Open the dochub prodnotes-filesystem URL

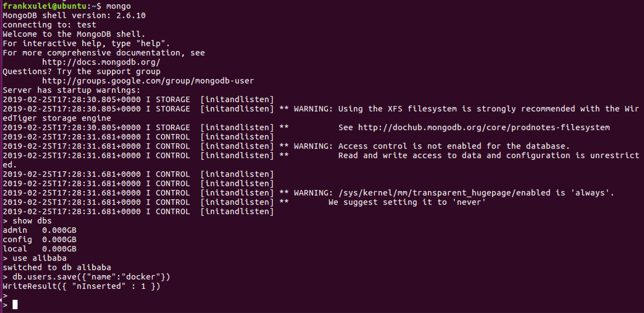[484, 128]
